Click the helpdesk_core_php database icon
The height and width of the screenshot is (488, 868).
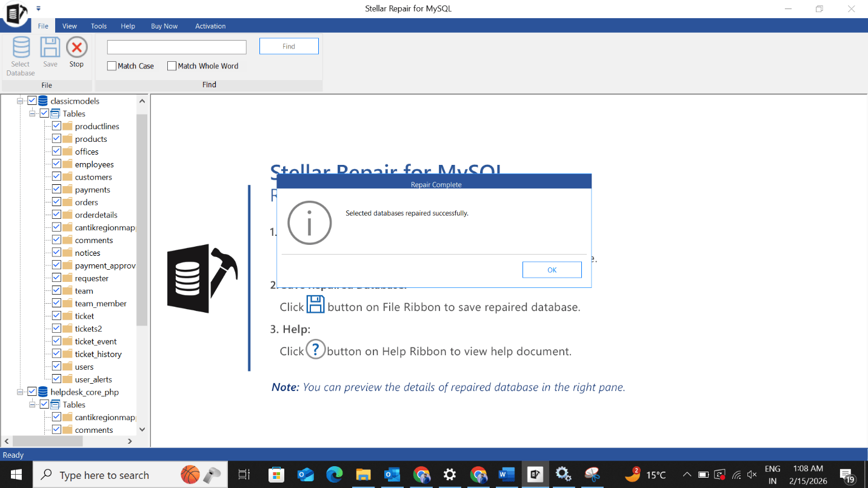(43, 392)
